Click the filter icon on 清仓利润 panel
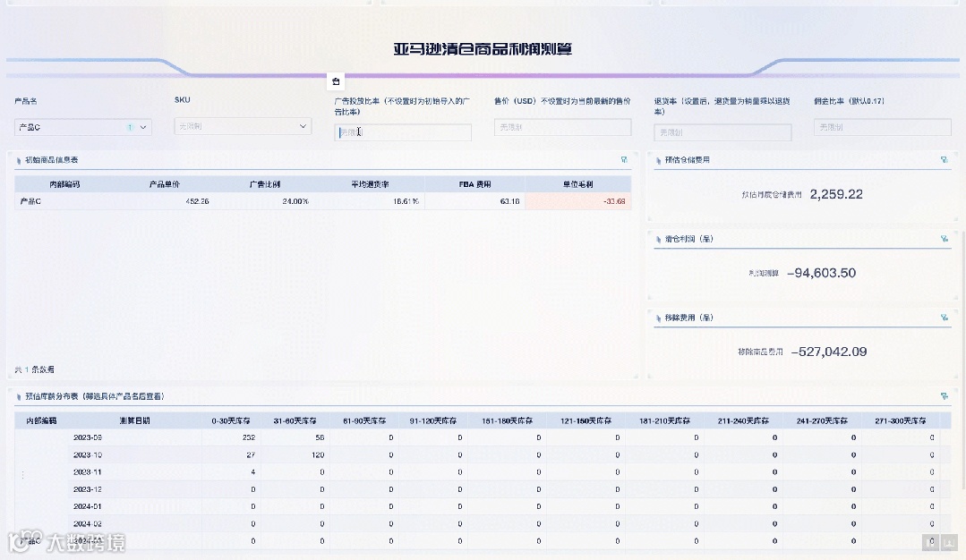 coord(944,239)
